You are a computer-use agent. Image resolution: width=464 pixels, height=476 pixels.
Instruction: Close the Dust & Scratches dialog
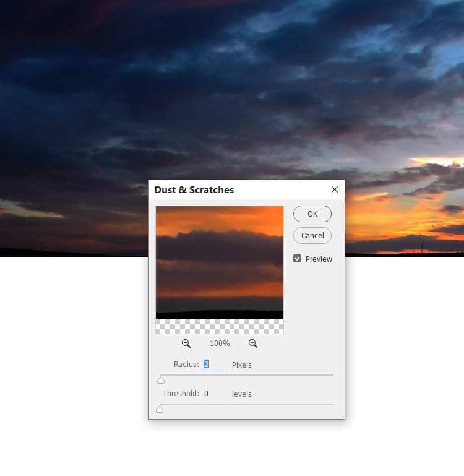(x=335, y=189)
